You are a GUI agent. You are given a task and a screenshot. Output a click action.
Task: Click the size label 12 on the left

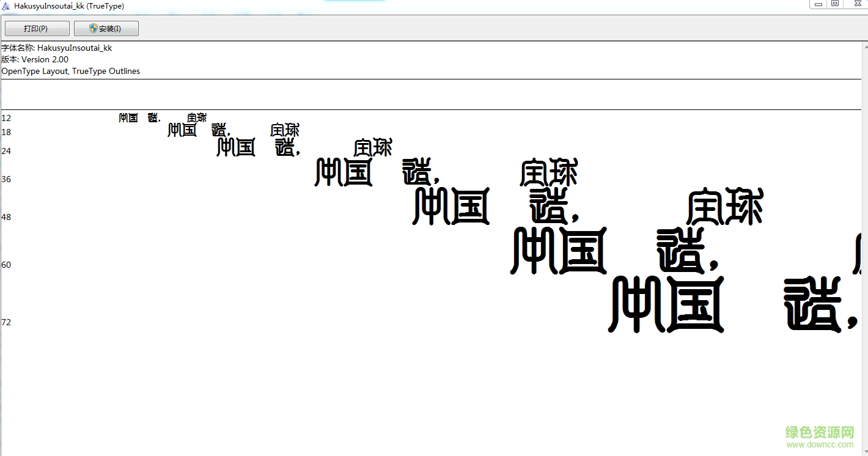click(6, 118)
